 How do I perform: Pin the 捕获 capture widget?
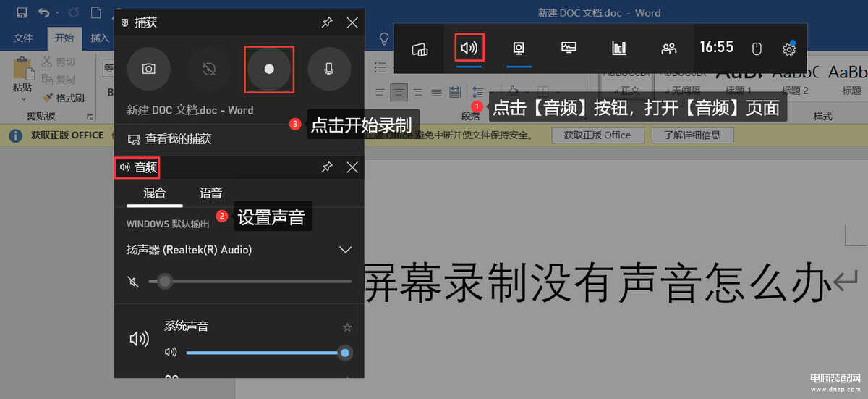[327, 22]
